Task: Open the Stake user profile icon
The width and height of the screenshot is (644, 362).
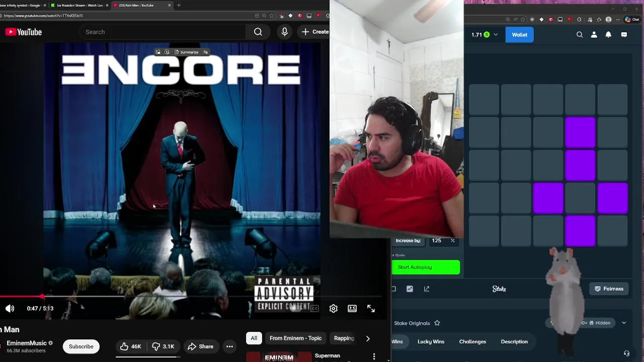Action: (x=594, y=35)
